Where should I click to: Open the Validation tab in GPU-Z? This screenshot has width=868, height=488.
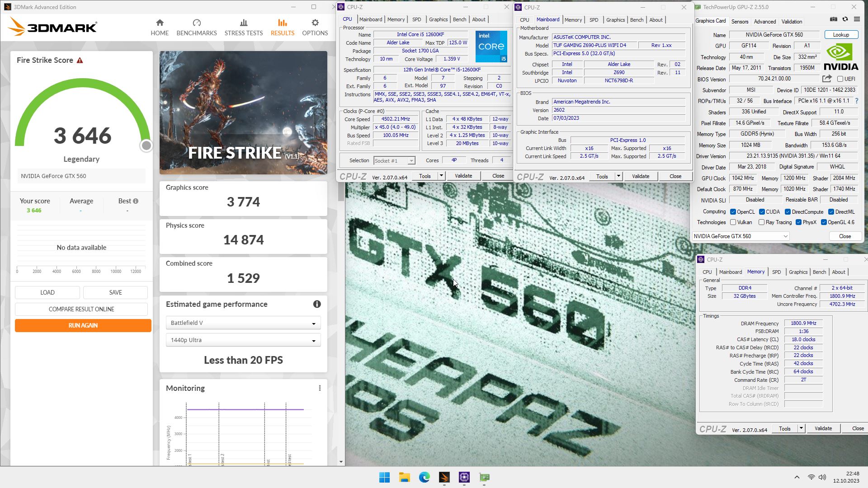[792, 22]
